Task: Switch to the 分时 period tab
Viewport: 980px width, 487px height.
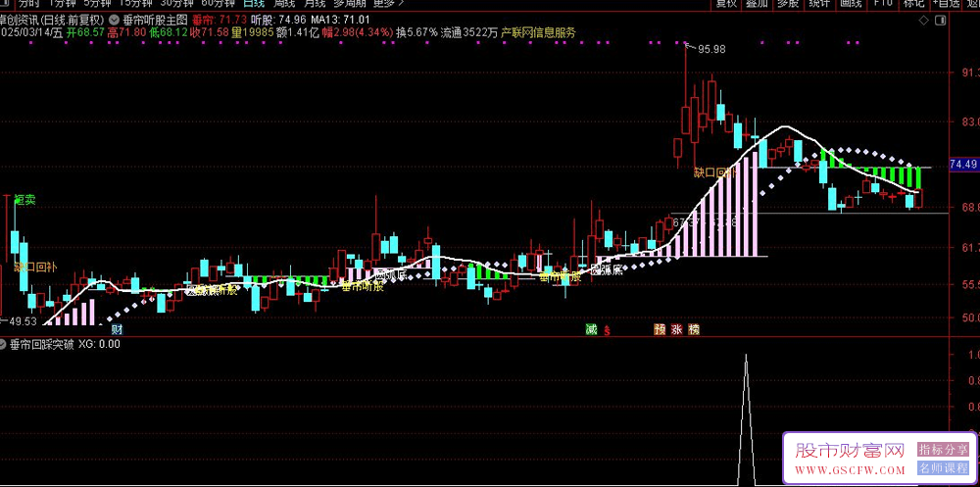Action: point(28,3)
